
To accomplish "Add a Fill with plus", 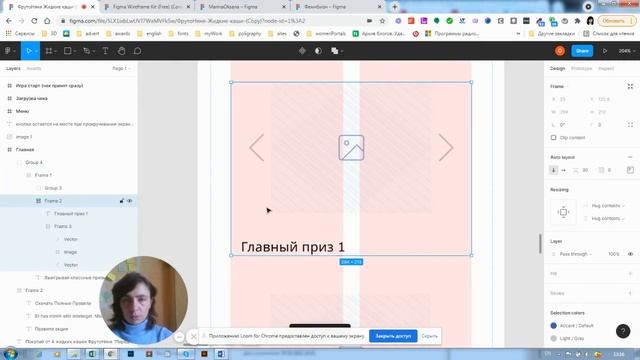I will pyautogui.click(x=630, y=273).
